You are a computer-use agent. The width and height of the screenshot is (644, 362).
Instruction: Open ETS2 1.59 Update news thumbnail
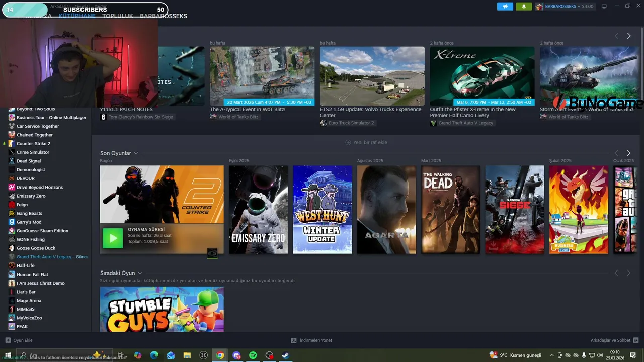(x=372, y=76)
